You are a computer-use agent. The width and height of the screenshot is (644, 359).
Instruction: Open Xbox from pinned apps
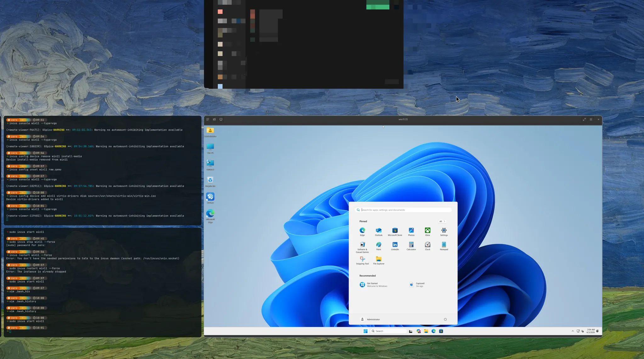pyautogui.click(x=427, y=231)
